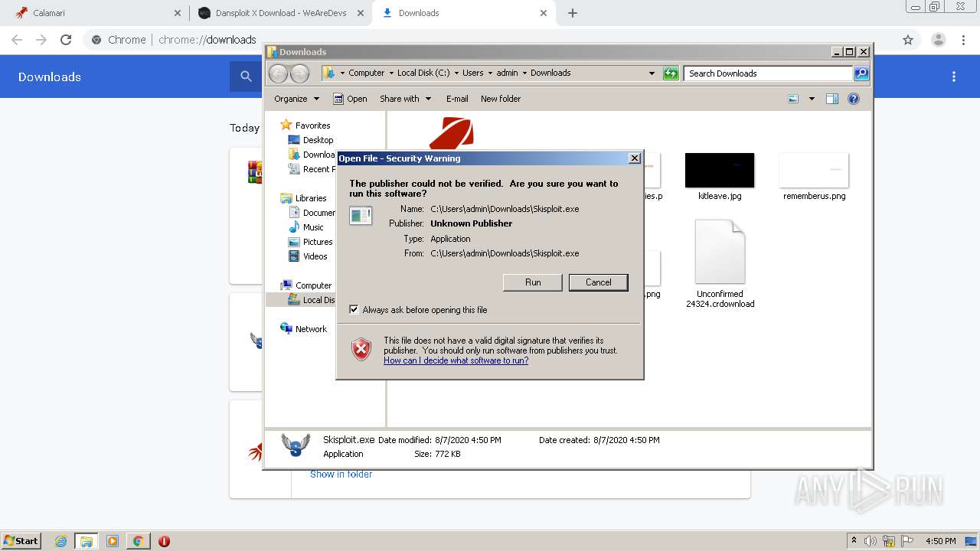This screenshot has height=551, width=980.
Task: Open the Chrome profile avatar icon
Action: click(938, 40)
